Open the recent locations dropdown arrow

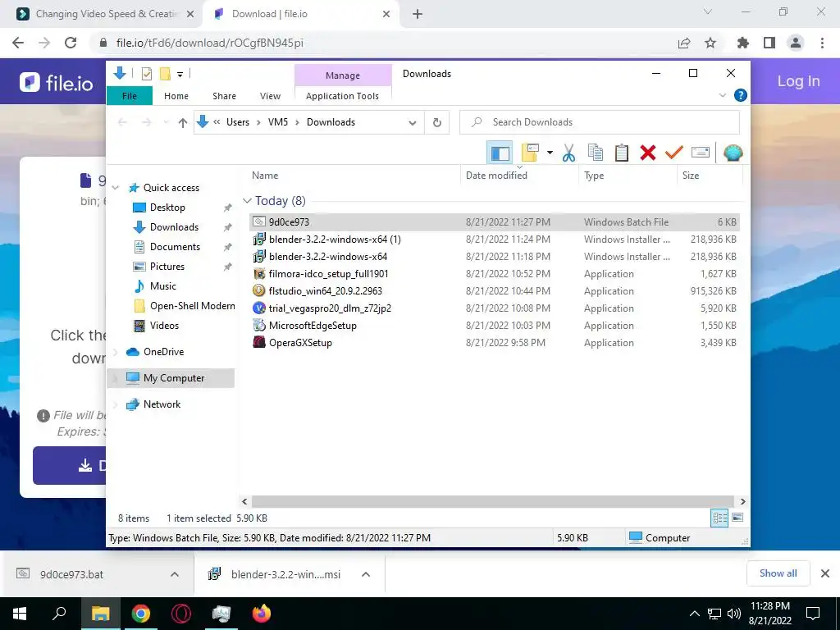166,123
